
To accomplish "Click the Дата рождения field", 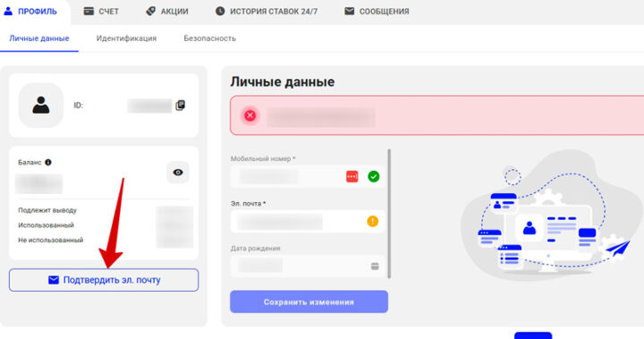I will click(308, 267).
